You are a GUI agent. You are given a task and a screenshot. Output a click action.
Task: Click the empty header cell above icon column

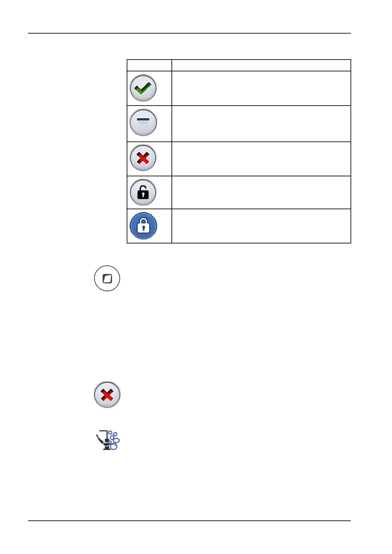(x=149, y=65)
